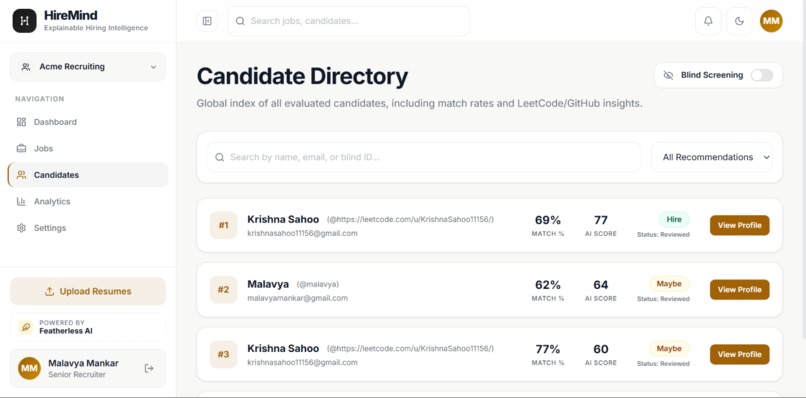
Task: Open Settings from the sidebar
Action: (x=88, y=228)
